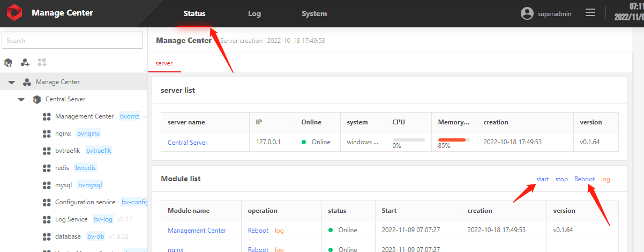This screenshot has width=644, height=252.
Task: Click stop in the Module list header
Action: tap(561, 179)
